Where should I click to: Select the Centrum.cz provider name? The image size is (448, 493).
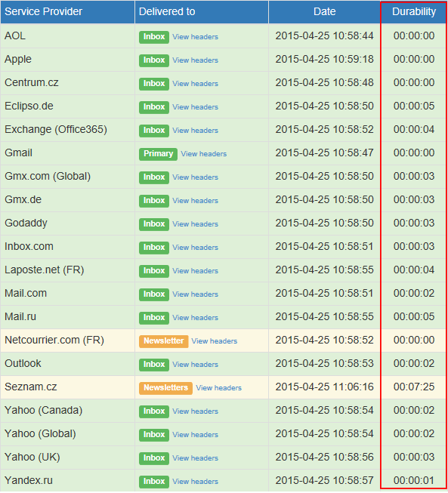coord(32,83)
